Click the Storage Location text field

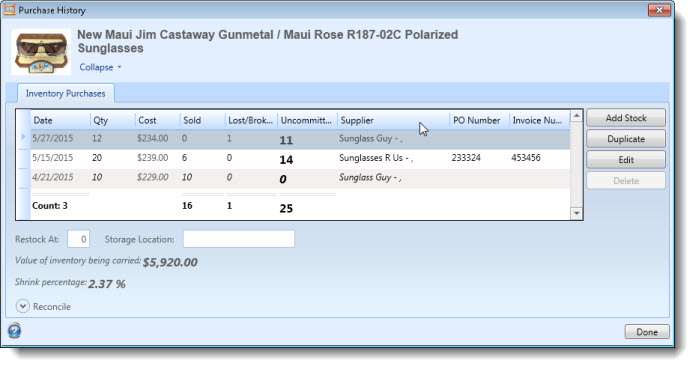pos(239,239)
